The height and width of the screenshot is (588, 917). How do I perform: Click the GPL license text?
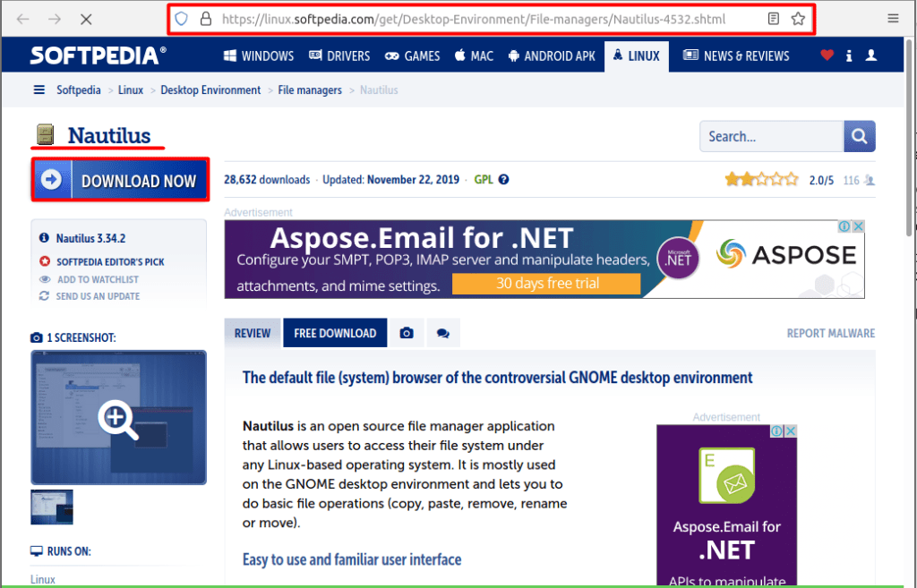(483, 179)
